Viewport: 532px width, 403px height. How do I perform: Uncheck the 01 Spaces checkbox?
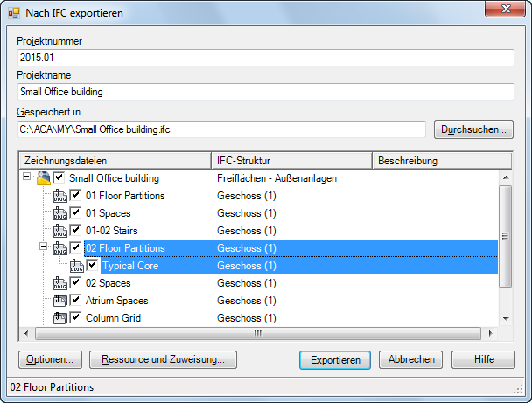tap(75, 213)
